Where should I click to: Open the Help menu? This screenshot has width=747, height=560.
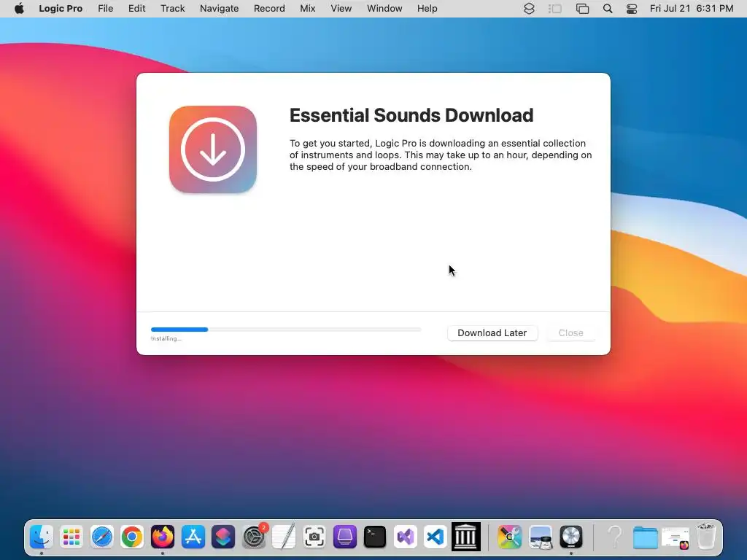click(427, 9)
